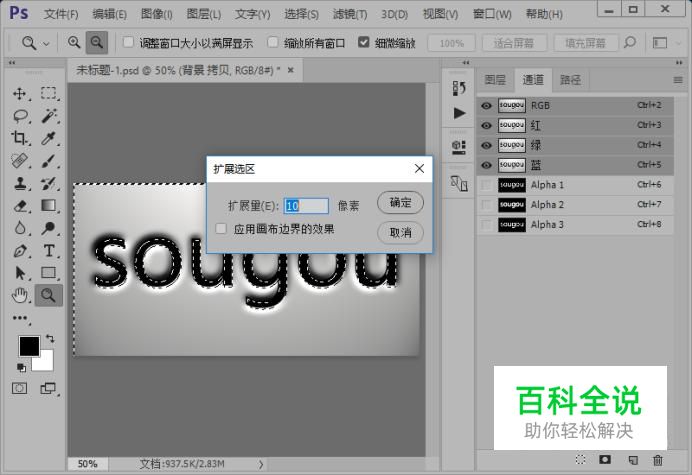The width and height of the screenshot is (692, 475).
Task: Open the History panel icon
Action: click(x=459, y=88)
